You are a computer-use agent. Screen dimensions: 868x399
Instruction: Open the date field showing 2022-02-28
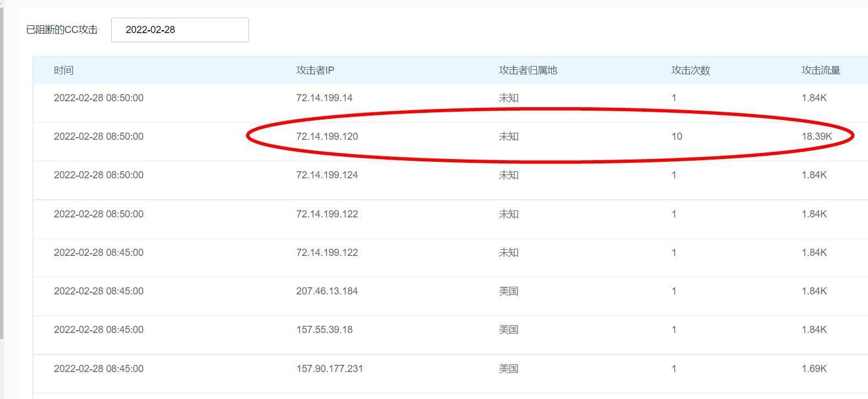[180, 30]
